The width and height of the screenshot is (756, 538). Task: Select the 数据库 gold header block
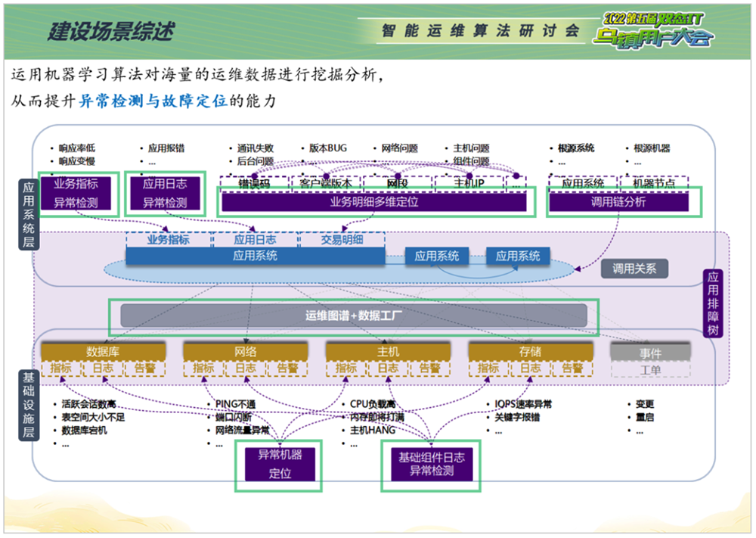point(103,352)
